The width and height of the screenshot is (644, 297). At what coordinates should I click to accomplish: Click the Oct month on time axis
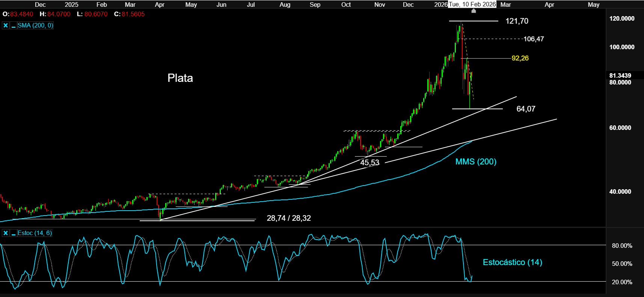(x=346, y=5)
